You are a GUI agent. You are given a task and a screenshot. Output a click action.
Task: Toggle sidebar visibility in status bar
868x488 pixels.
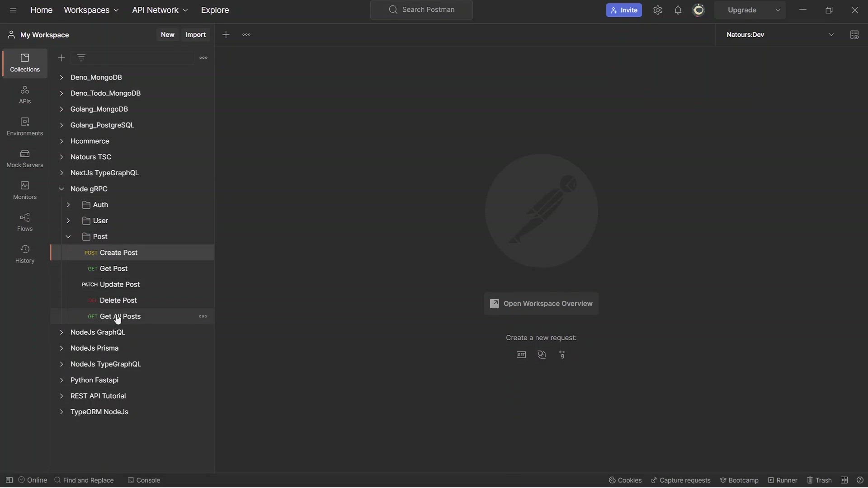point(9,480)
